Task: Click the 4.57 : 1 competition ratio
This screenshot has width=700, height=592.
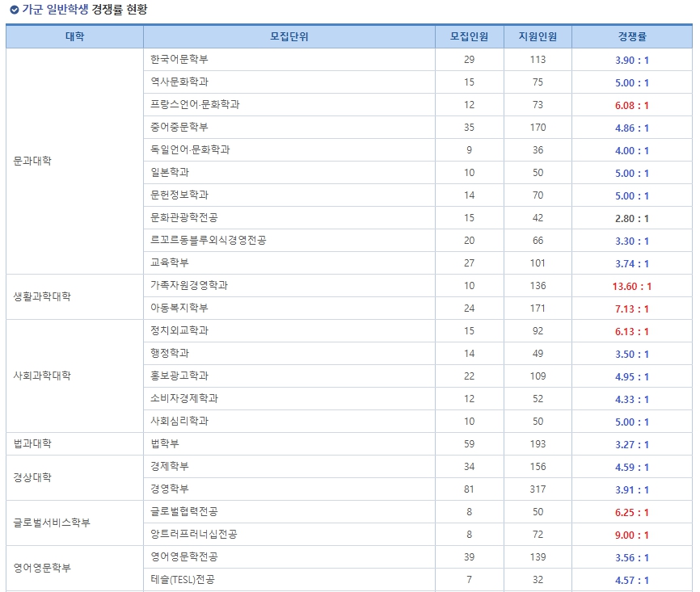Action: click(x=632, y=581)
